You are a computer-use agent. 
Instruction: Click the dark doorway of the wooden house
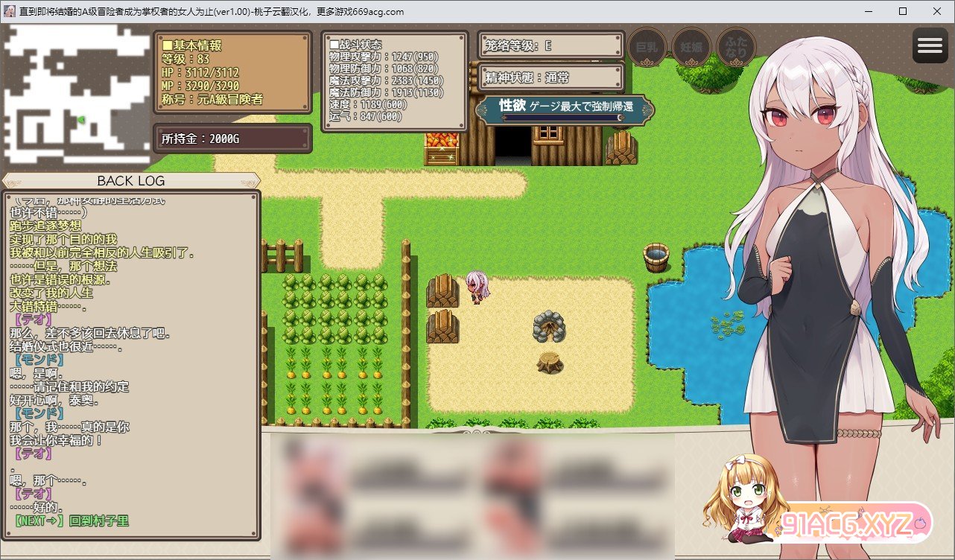coord(513,146)
